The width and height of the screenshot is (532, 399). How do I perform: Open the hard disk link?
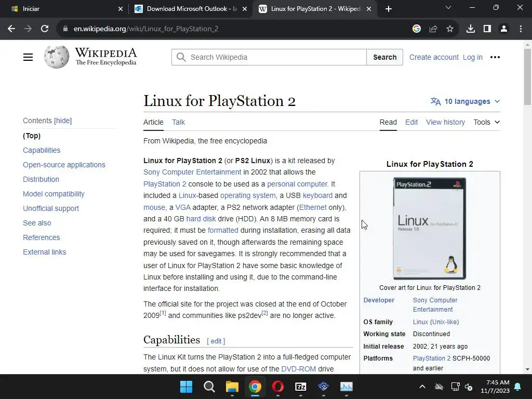pyautogui.click(x=201, y=219)
